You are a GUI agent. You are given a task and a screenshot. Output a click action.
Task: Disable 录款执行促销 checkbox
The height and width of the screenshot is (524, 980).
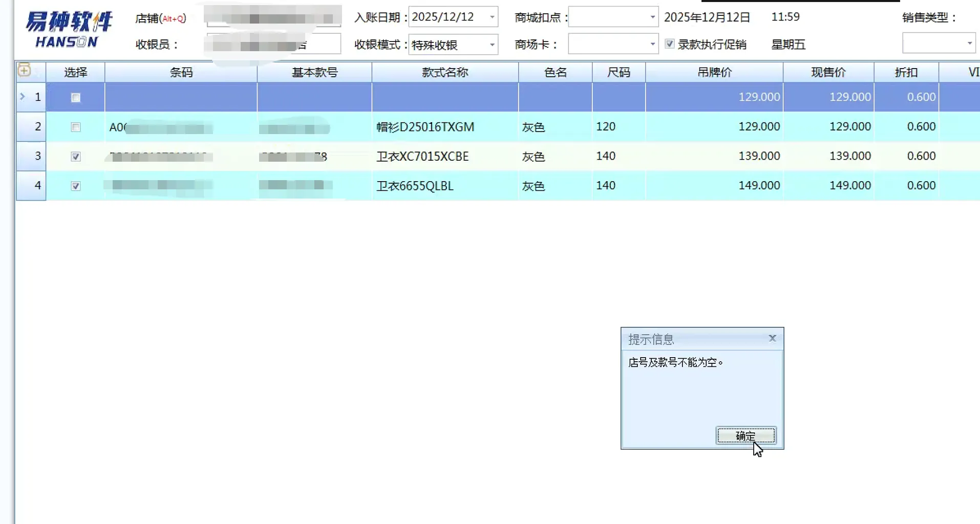669,44
